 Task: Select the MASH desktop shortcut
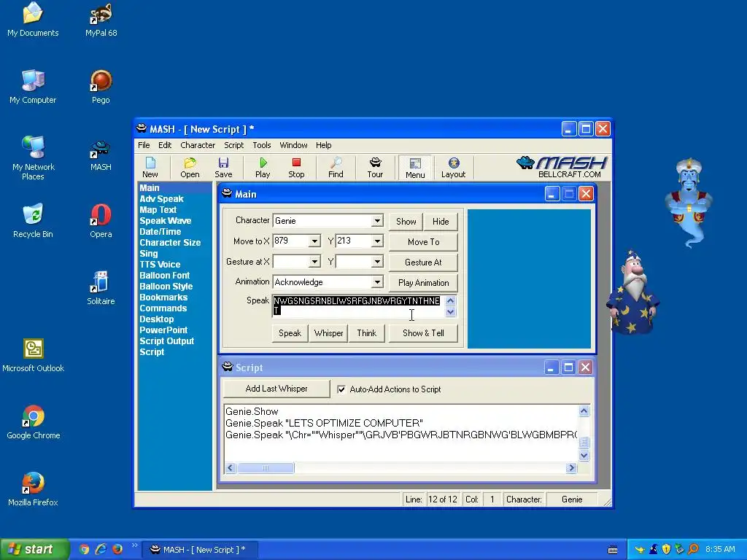[101, 155]
